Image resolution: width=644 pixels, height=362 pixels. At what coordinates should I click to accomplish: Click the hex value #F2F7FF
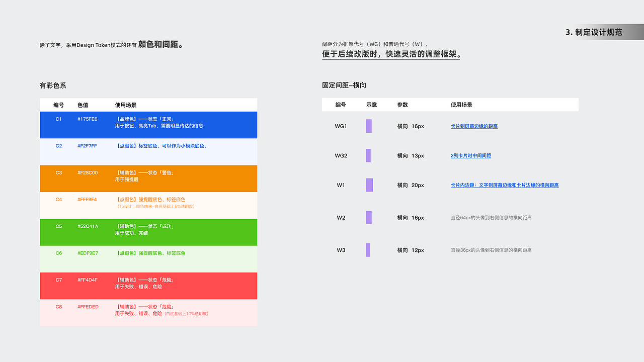point(87,146)
